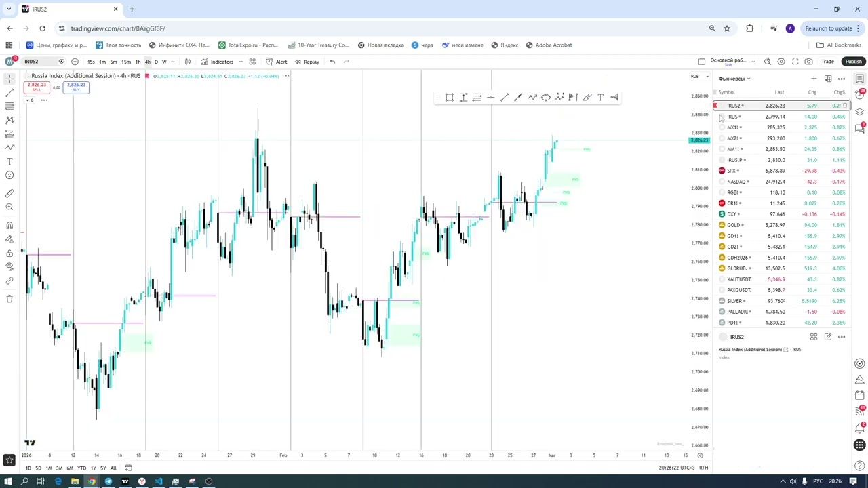This screenshot has width=868, height=488.
Task: Expand the Indicators favorites dropdown arrow
Action: [241, 62]
